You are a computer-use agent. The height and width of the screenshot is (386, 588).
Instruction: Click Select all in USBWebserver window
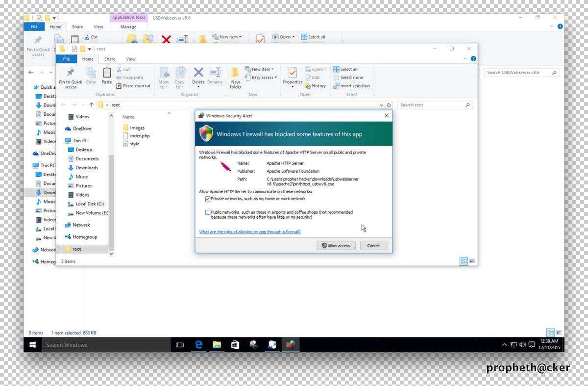click(x=313, y=37)
